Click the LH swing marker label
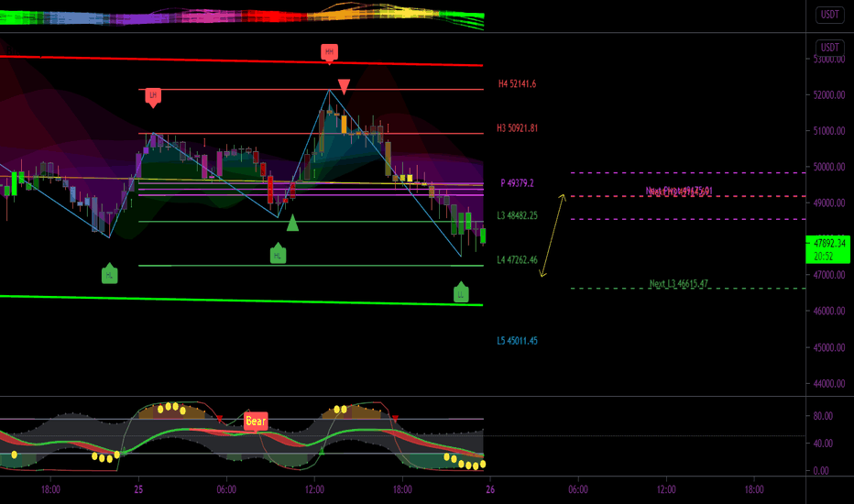854x504 pixels. [153, 96]
